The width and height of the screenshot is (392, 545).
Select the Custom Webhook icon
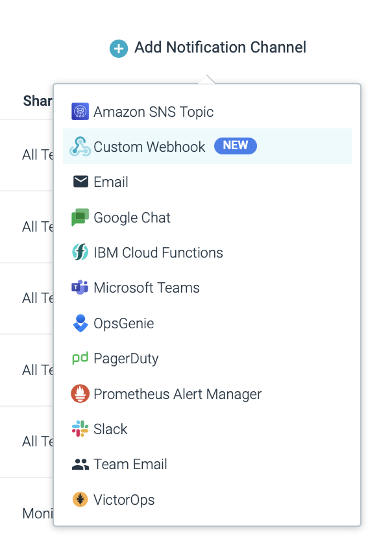pos(80,145)
